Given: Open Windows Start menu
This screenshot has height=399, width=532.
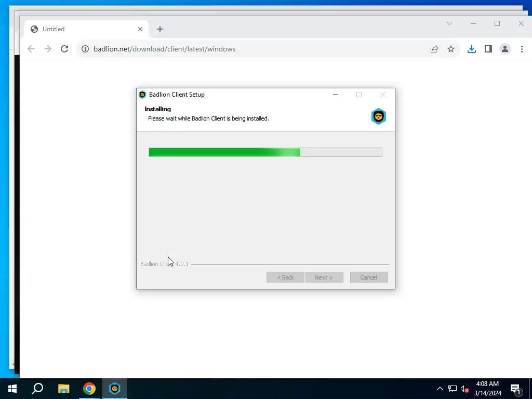Looking at the screenshot, I should (12, 389).
